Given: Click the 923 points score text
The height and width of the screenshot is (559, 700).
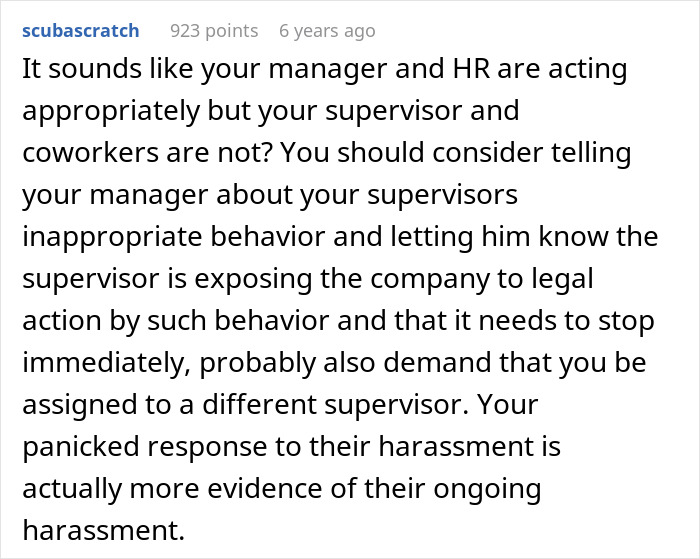Looking at the screenshot, I should [214, 31].
